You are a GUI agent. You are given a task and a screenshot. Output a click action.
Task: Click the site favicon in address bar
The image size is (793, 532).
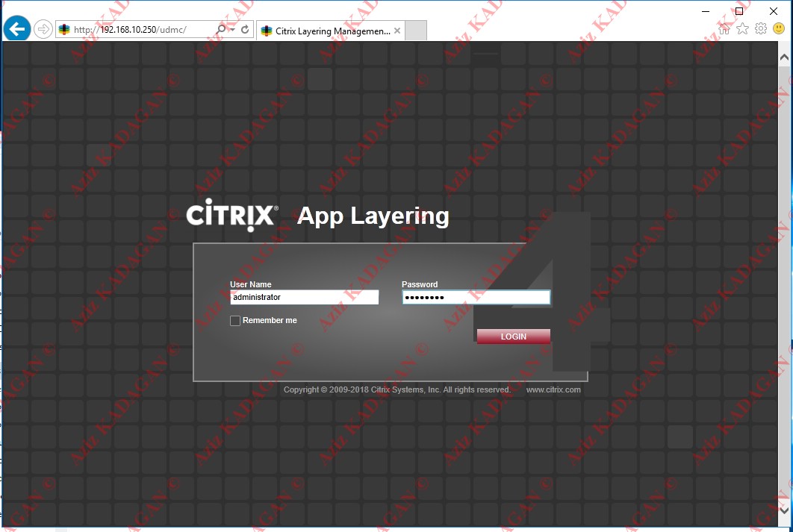(x=64, y=29)
